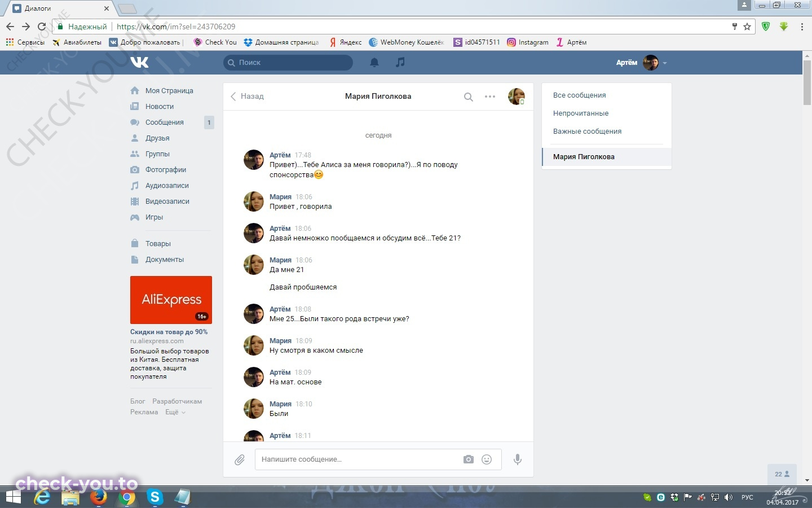812x508 pixels.
Task: Click РУС language indicator in tray
Action: (x=747, y=497)
